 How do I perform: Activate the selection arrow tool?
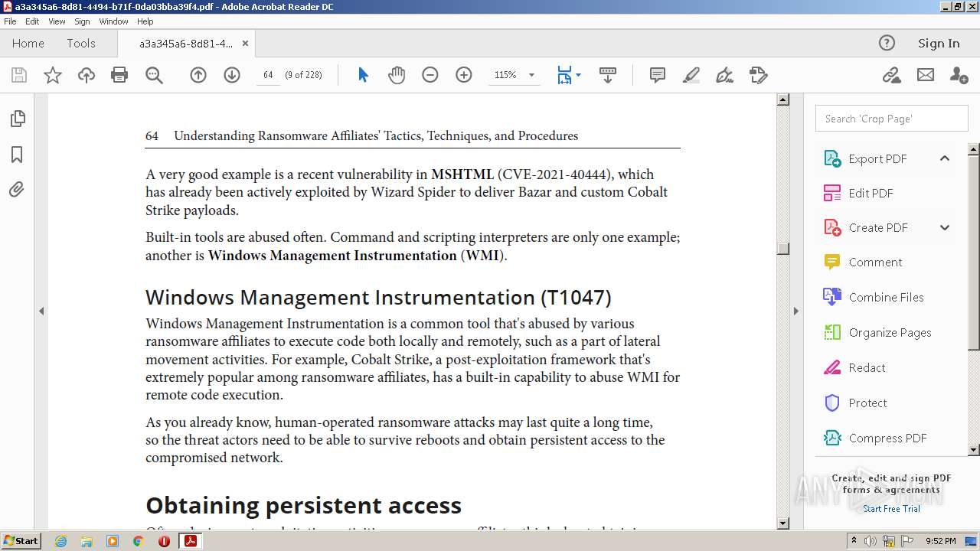pyautogui.click(x=363, y=75)
